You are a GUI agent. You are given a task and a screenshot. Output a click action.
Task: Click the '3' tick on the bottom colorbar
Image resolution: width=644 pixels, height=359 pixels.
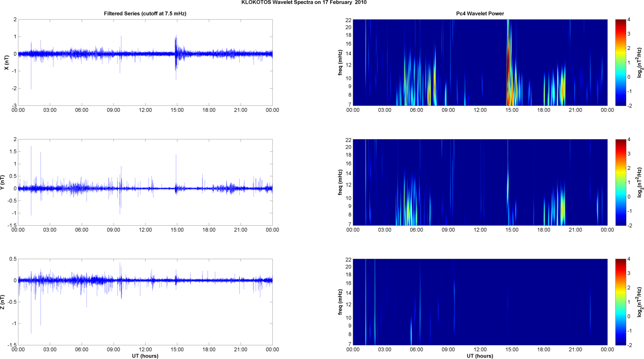click(629, 273)
